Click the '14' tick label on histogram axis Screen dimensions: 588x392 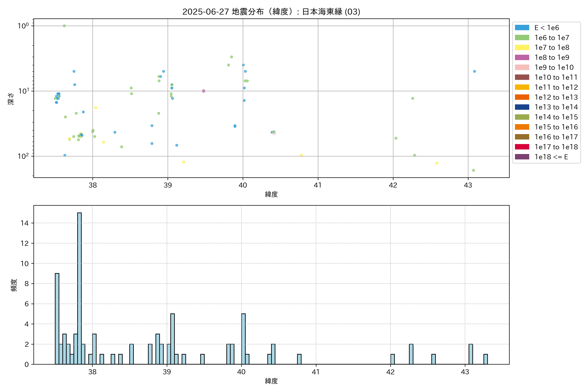pos(25,223)
